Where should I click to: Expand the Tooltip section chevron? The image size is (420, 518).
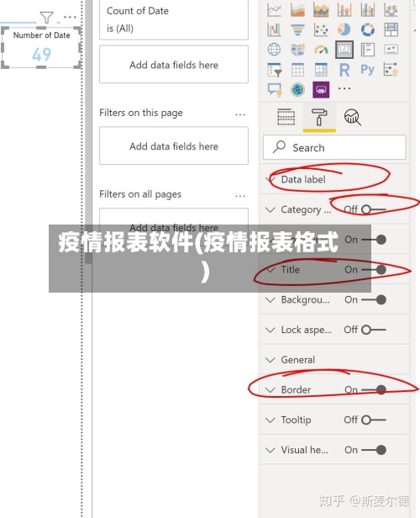click(x=270, y=420)
